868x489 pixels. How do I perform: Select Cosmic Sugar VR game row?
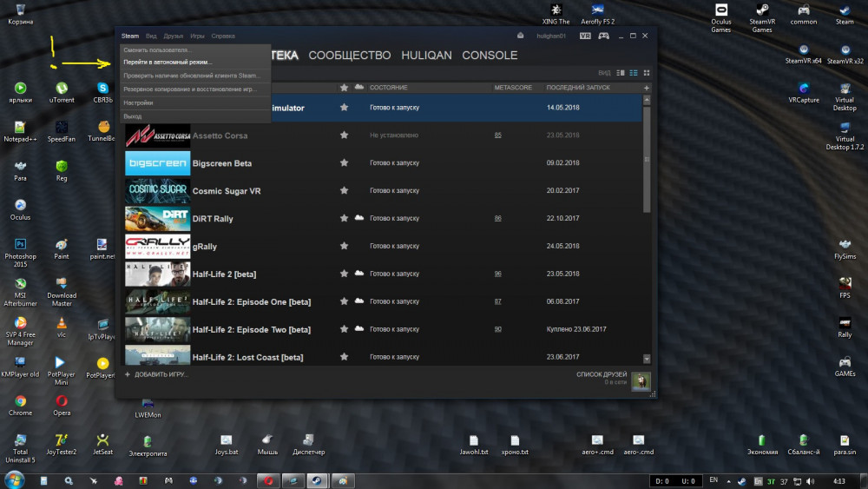pyautogui.click(x=383, y=190)
